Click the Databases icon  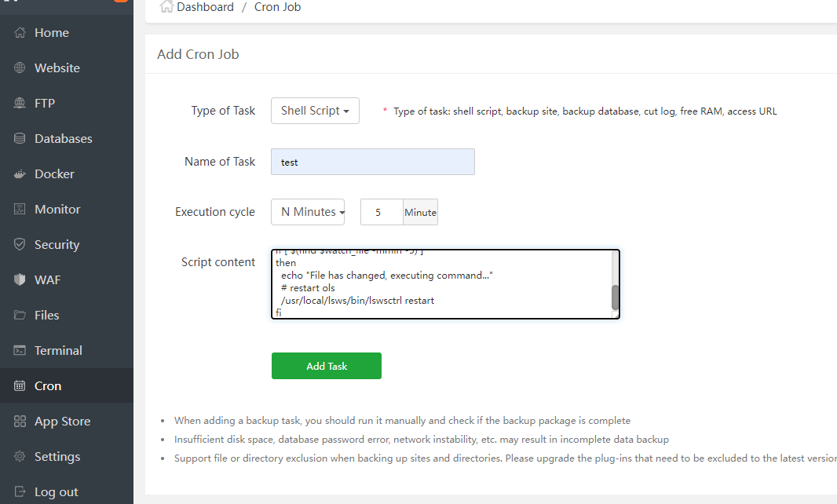(20, 139)
